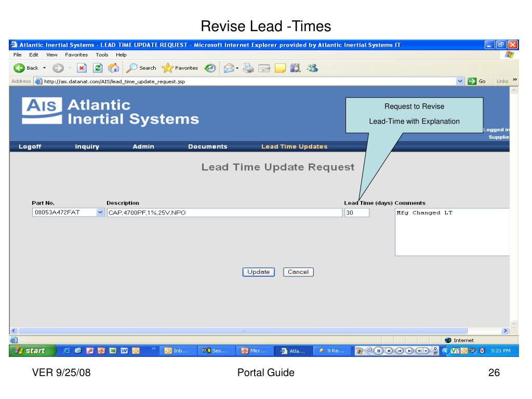Click horizontal scrollbar right arrow
The image size is (532, 399).
(x=505, y=330)
